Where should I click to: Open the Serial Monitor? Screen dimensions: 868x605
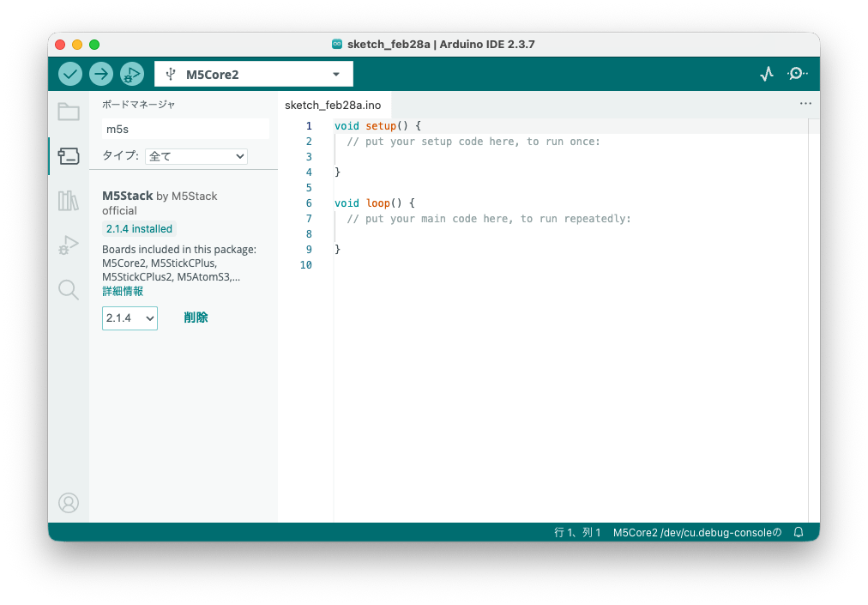797,74
